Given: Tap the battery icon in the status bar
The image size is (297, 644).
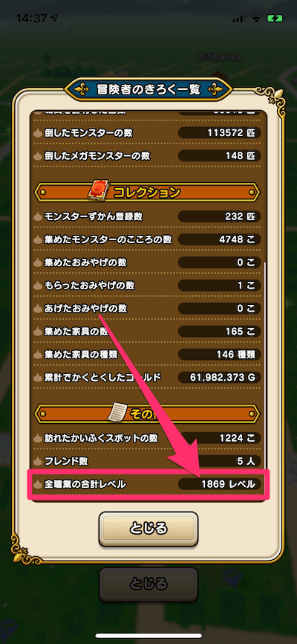Looking at the screenshot, I should click(x=273, y=19).
